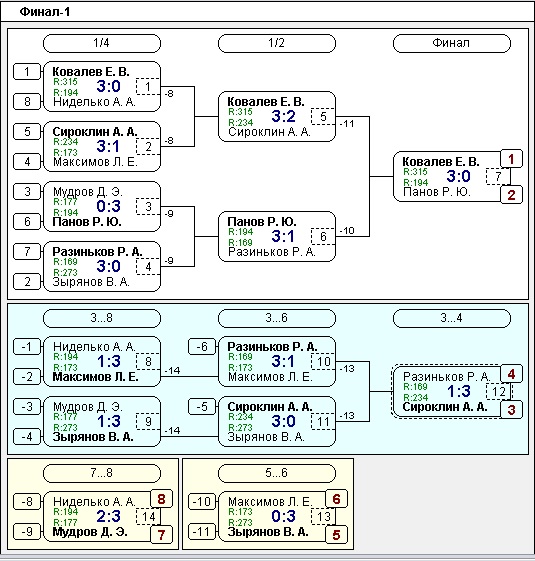Select seed box number 8
Image resolution: width=535 pixels, height=561 pixels.
[27, 102]
